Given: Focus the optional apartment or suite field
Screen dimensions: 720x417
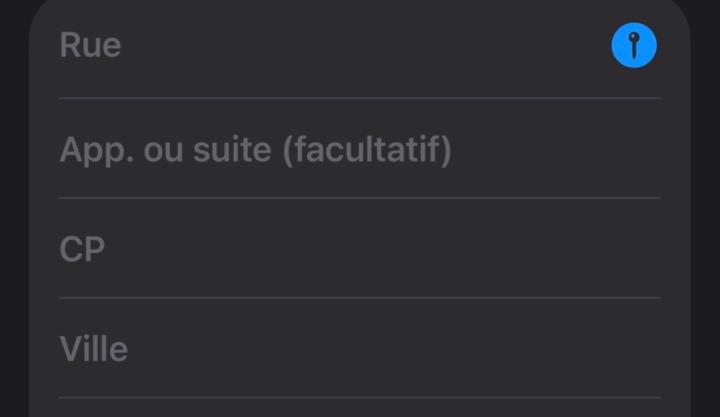Looking at the screenshot, I should pyautogui.click(x=360, y=150).
